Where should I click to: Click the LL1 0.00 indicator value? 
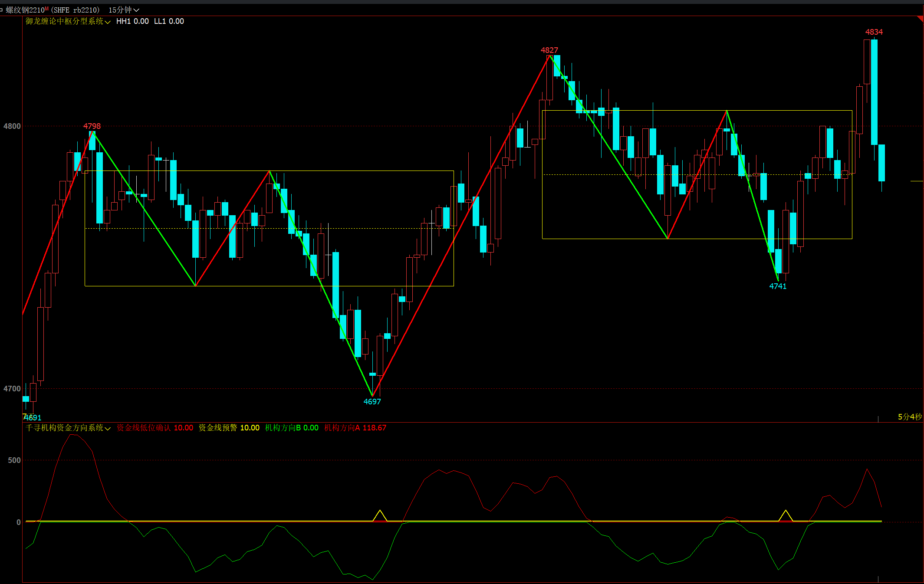[x=169, y=21]
